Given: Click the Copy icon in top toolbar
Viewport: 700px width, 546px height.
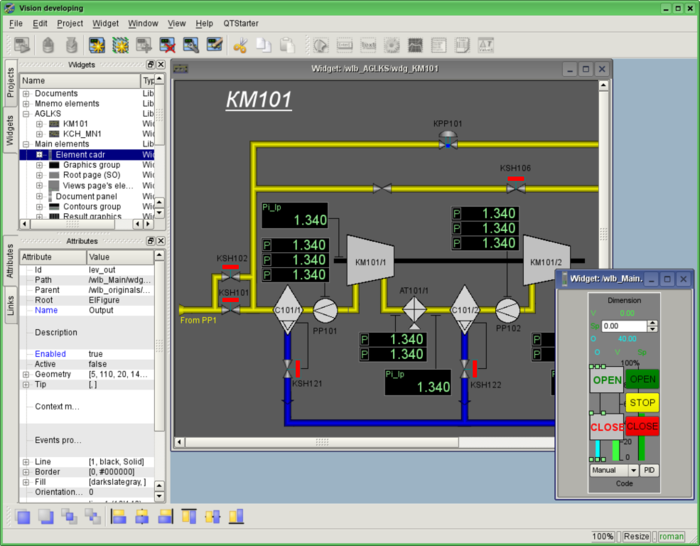Looking at the screenshot, I should click(x=264, y=45).
